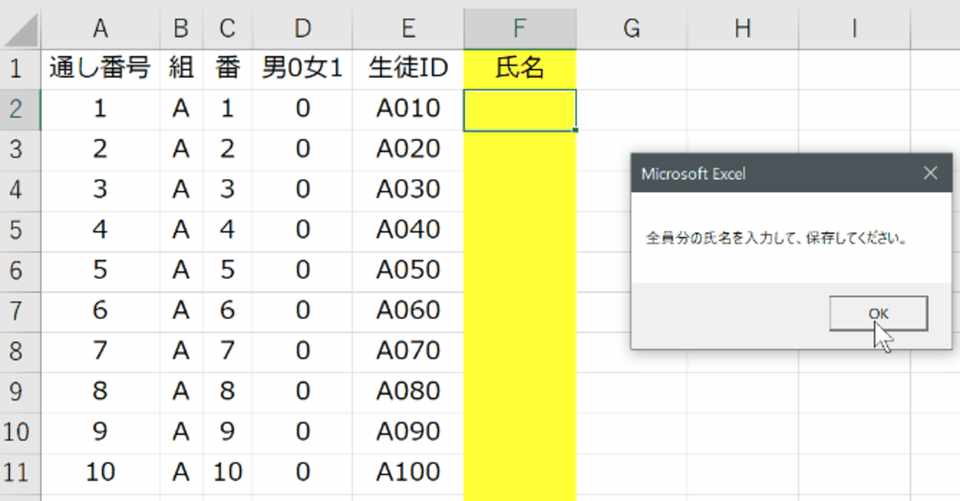Select column I header
Screen dimensions: 960x501
[854, 29]
